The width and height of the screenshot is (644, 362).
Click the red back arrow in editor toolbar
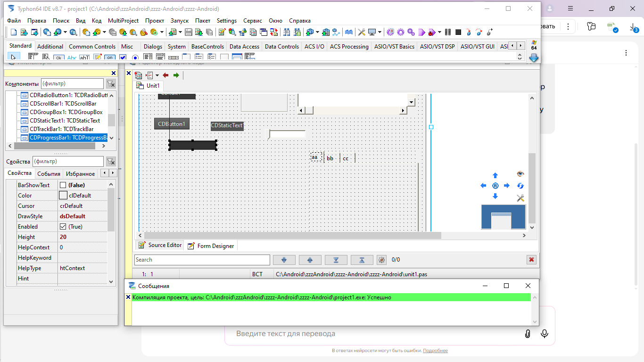pos(165,75)
